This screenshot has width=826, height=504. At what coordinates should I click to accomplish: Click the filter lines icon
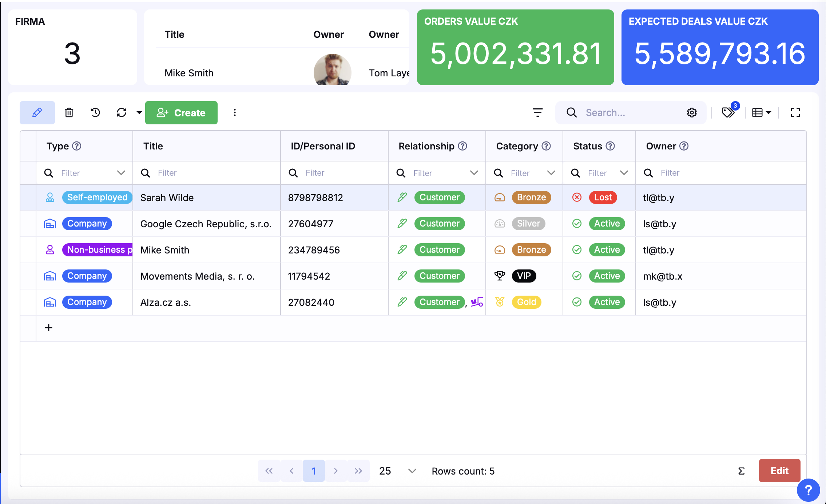(537, 113)
